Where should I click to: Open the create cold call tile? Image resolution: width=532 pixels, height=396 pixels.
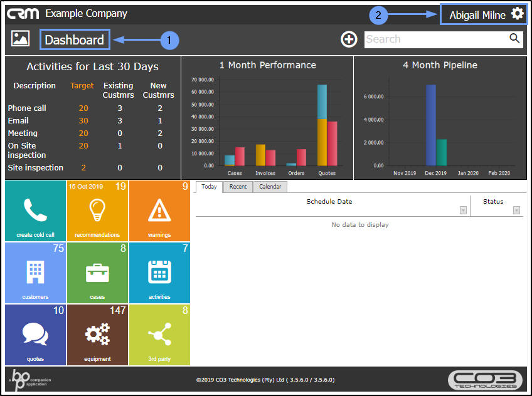(x=35, y=211)
